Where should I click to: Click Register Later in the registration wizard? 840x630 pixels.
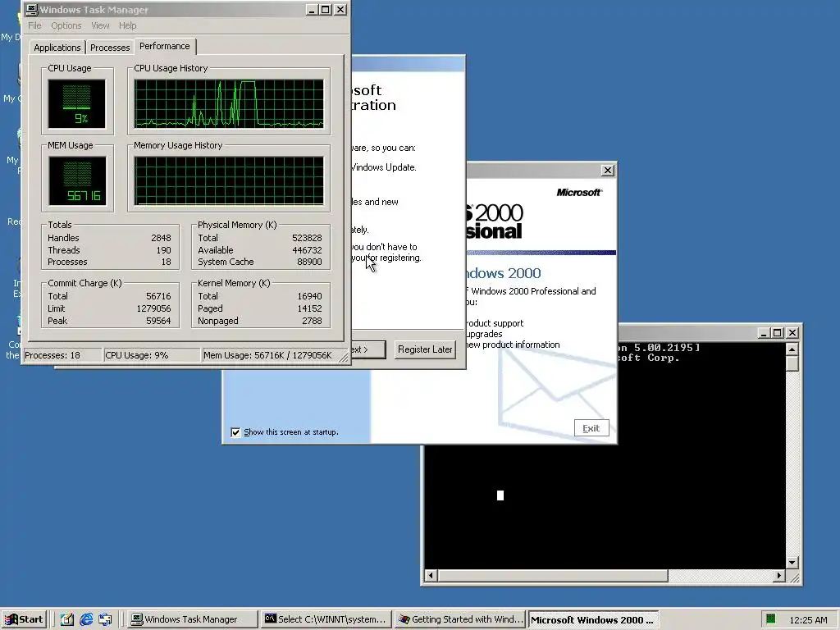point(425,349)
